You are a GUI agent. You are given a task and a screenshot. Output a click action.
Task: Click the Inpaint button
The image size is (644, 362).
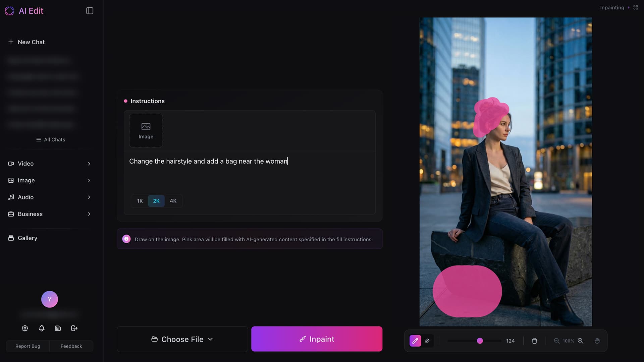point(317,339)
